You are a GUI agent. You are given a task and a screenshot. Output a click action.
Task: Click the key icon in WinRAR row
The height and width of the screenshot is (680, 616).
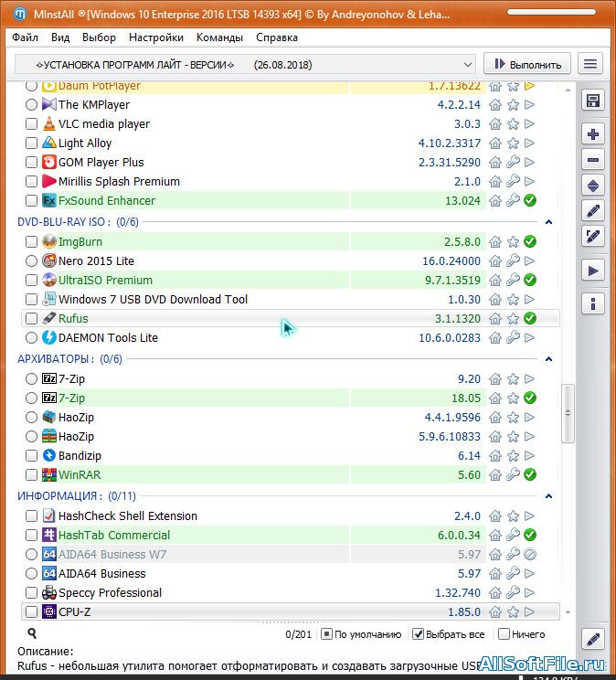[513, 475]
